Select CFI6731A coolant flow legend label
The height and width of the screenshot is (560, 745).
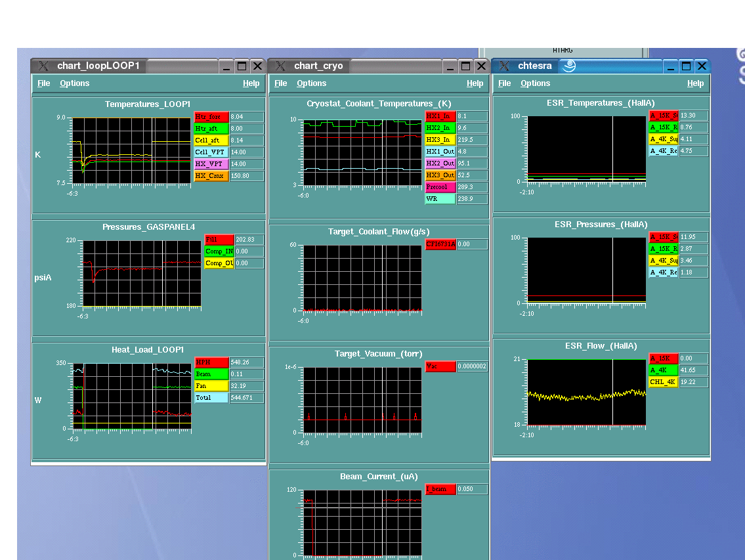(x=440, y=244)
